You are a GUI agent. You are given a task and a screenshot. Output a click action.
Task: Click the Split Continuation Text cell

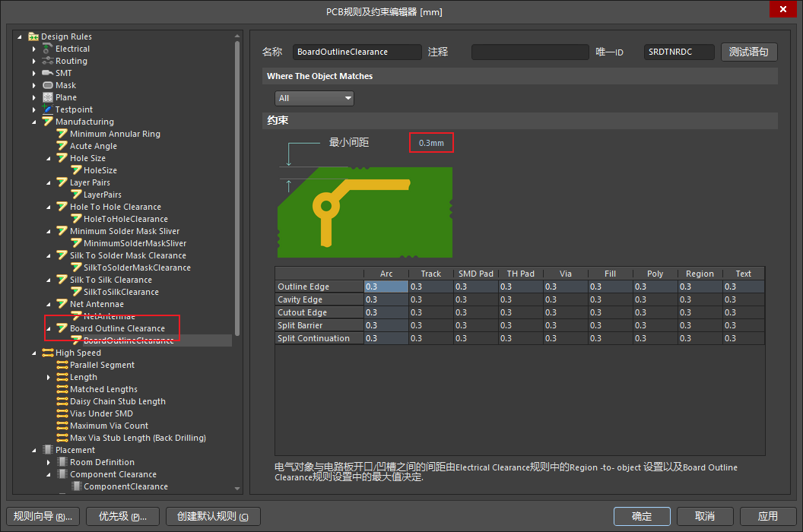744,338
